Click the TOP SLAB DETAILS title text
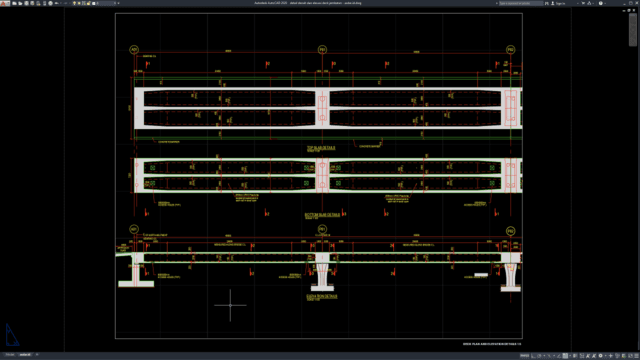Viewport: 640px width, 360px height. [x=321, y=148]
